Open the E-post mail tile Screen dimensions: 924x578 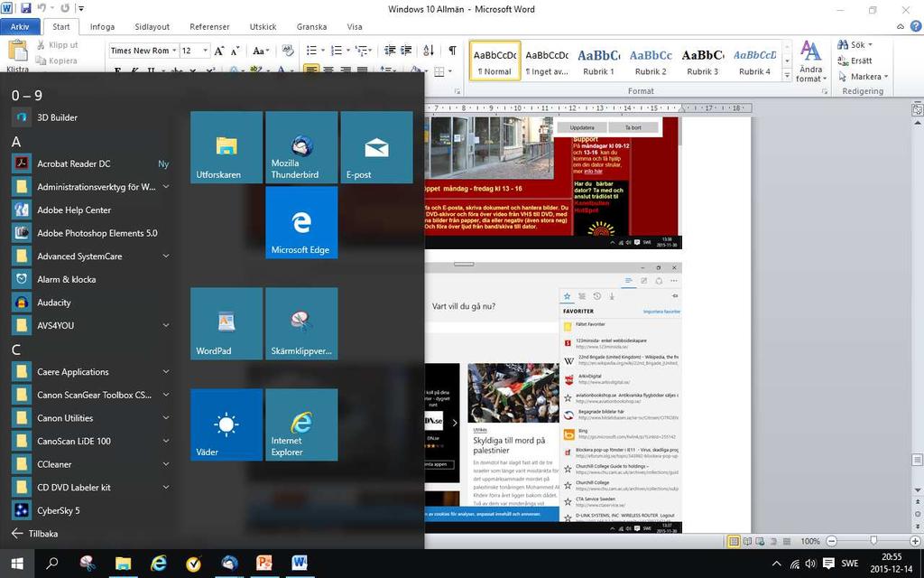coord(376,147)
